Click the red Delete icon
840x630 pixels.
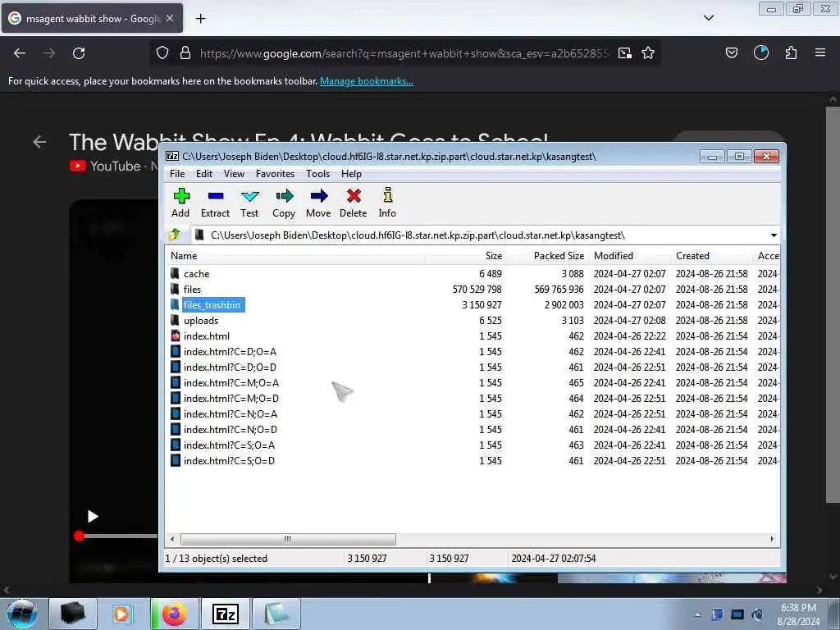354,196
